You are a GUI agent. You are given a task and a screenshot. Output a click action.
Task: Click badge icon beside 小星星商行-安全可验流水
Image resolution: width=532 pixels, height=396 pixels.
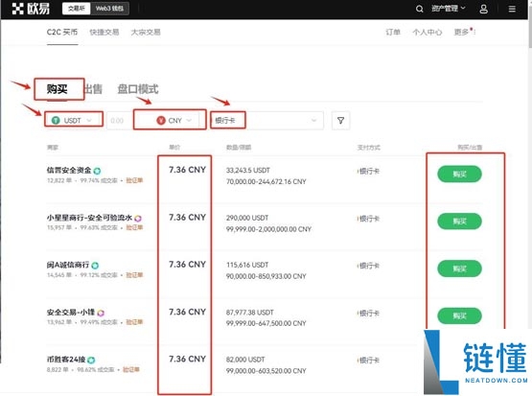point(138,219)
